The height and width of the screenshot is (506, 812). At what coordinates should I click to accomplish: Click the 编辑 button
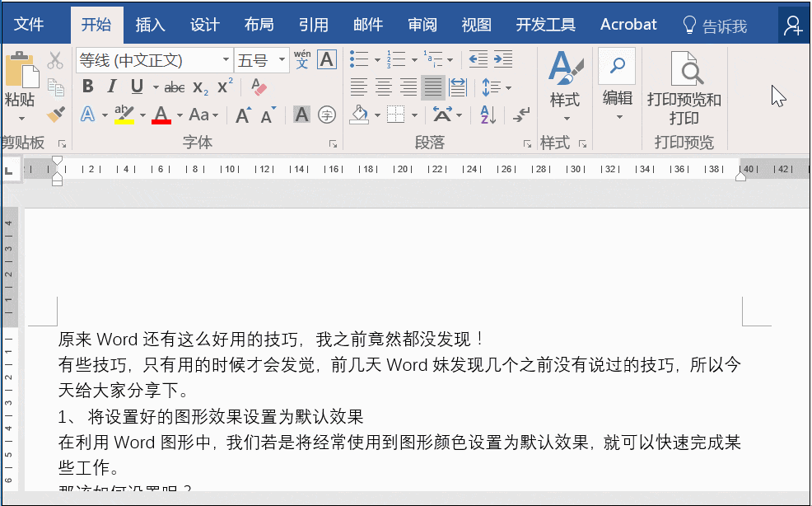point(618,86)
